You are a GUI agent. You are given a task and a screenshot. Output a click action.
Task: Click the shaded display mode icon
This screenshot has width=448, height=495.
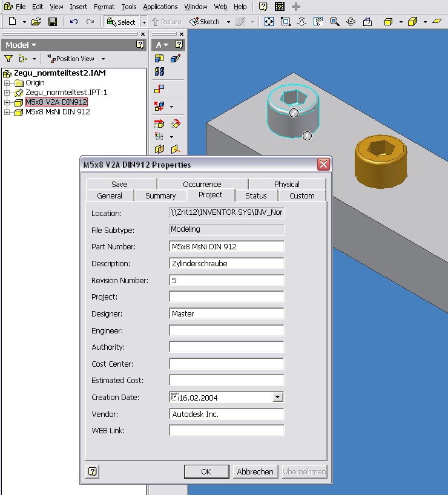pyautogui.click(x=388, y=22)
